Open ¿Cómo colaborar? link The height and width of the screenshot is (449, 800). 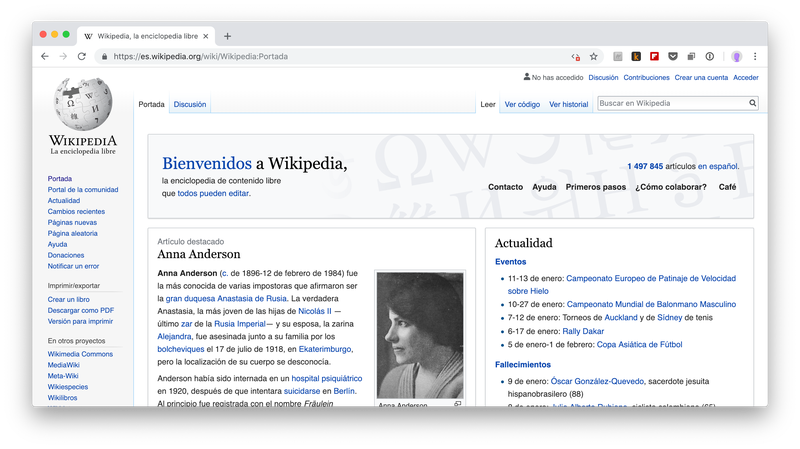click(x=671, y=187)
